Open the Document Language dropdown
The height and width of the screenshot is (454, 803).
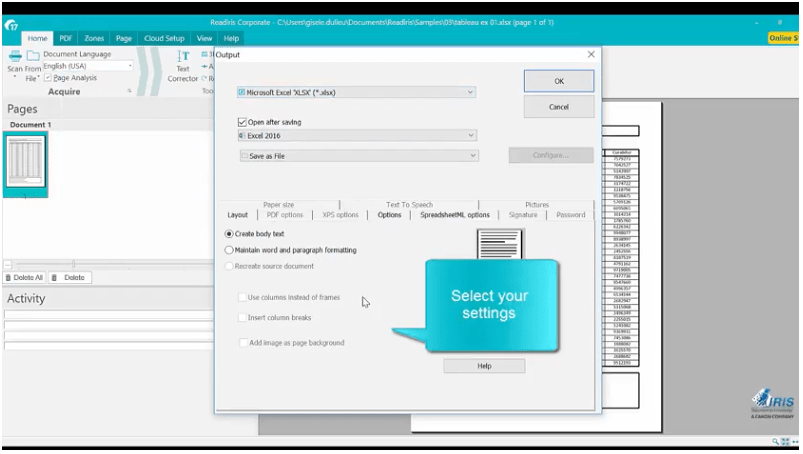88,66
